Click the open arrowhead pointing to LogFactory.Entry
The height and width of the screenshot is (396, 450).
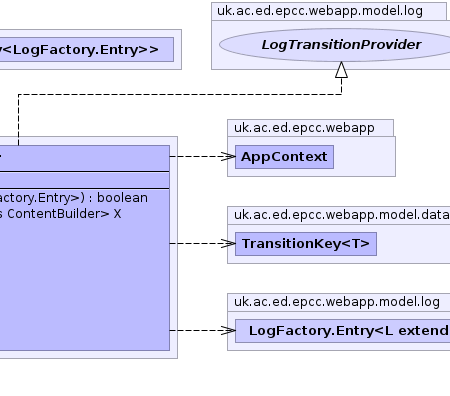[x=228, y=330]
